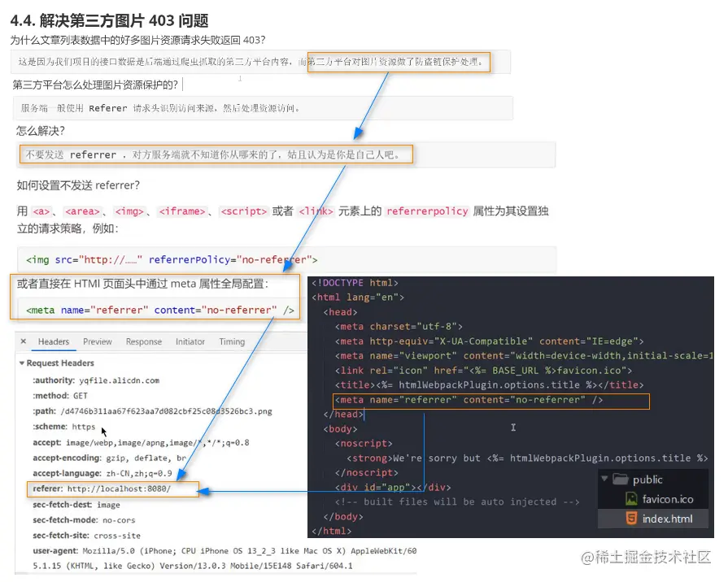Click the 如何设置不发送 referrer? question
This screenshot has height=582, width=728.
pos(78,185)
